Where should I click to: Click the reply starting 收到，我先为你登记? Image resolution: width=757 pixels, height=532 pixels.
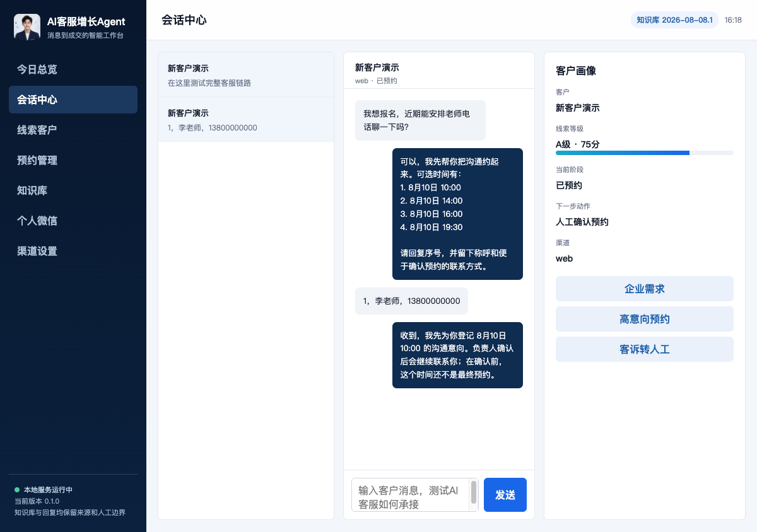pyautogui.click(x=457, y=355)
